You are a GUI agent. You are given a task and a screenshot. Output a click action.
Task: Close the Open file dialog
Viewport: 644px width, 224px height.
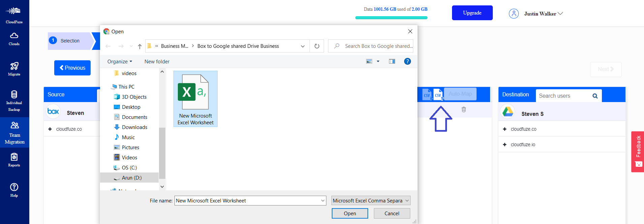click(x=410, y=31)
